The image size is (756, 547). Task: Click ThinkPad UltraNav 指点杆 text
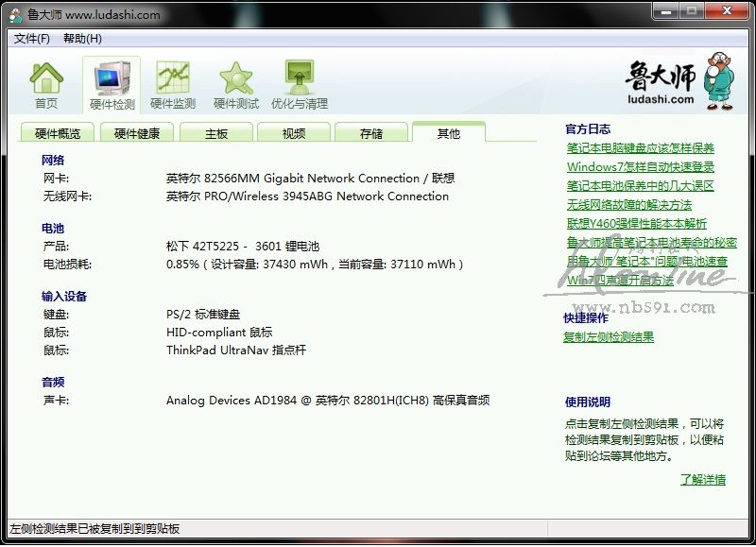tap(235, 350)
